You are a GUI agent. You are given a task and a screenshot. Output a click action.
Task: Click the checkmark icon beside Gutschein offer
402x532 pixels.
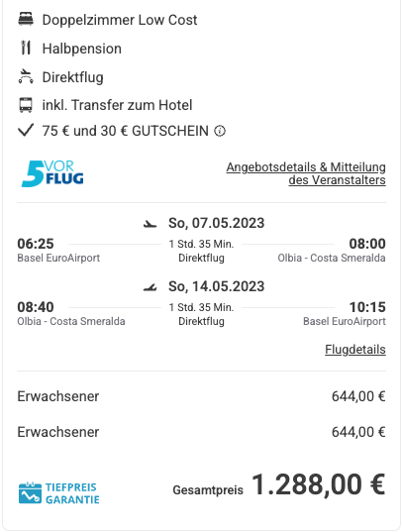(x=26, y=130)
